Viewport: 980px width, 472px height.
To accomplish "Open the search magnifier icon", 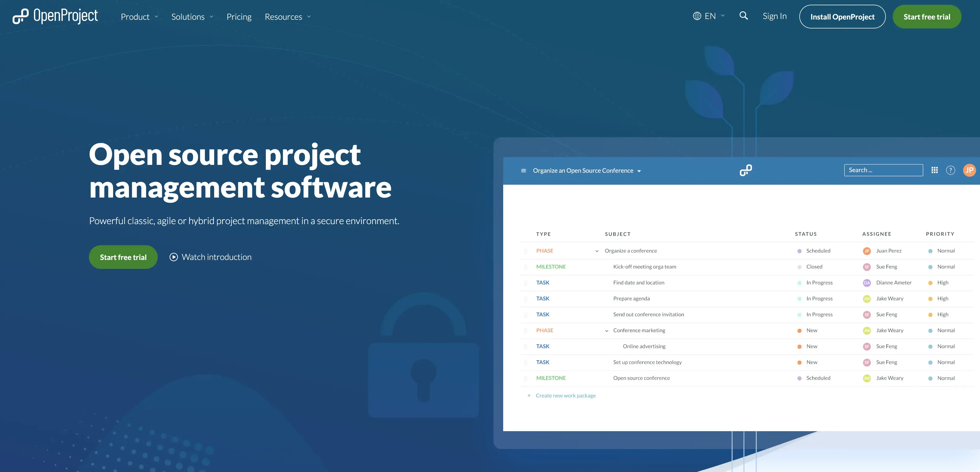I will click(x=743, y=16).
